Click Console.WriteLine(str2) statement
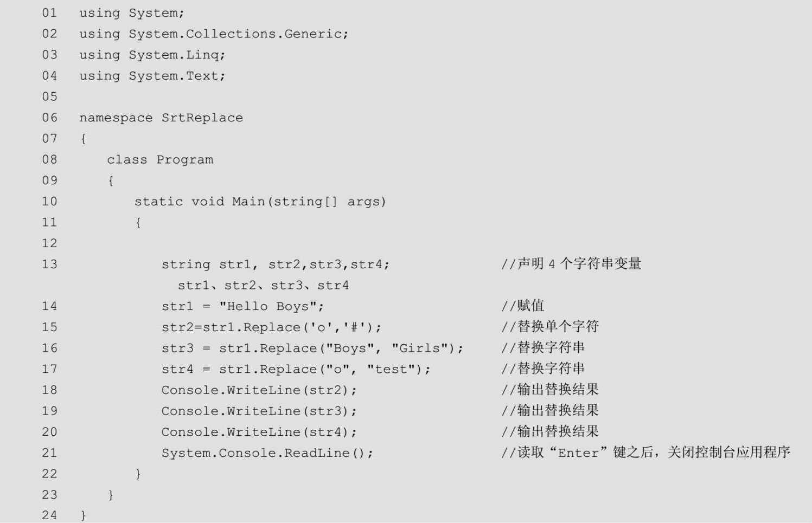 pos(259,390)
